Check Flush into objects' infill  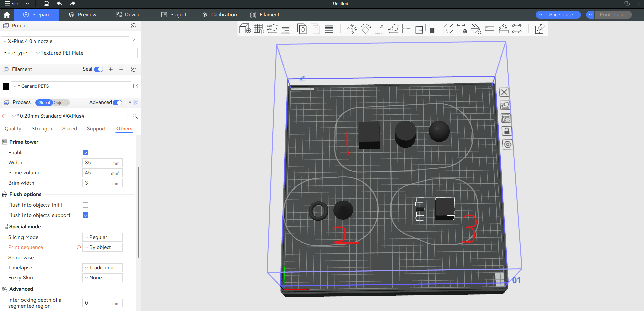point(85,205)
